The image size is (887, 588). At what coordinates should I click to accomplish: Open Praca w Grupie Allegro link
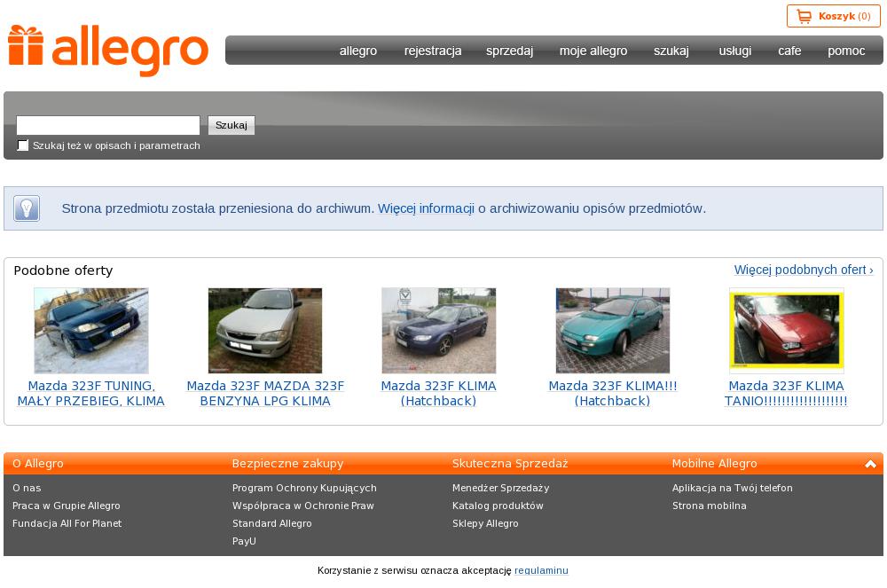(67, 506)
